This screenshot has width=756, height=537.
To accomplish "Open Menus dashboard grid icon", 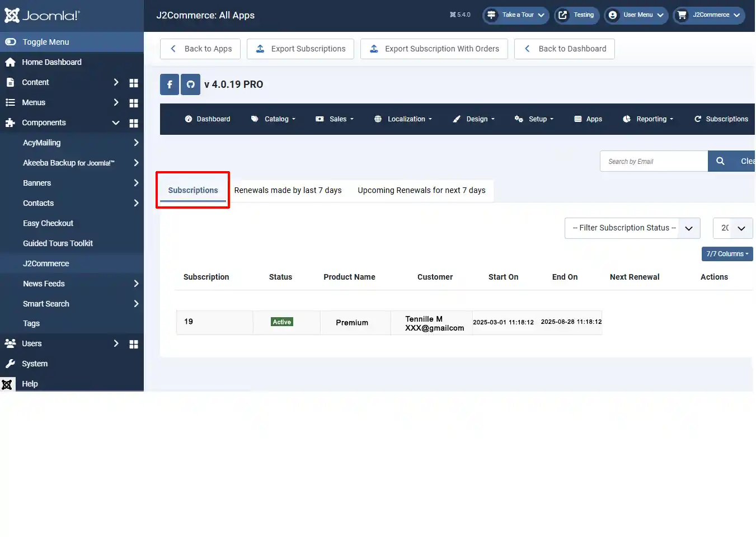I will point(134,103).
